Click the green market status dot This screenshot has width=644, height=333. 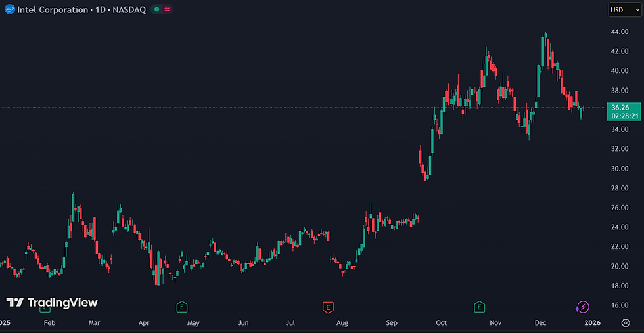coord(156,9)
